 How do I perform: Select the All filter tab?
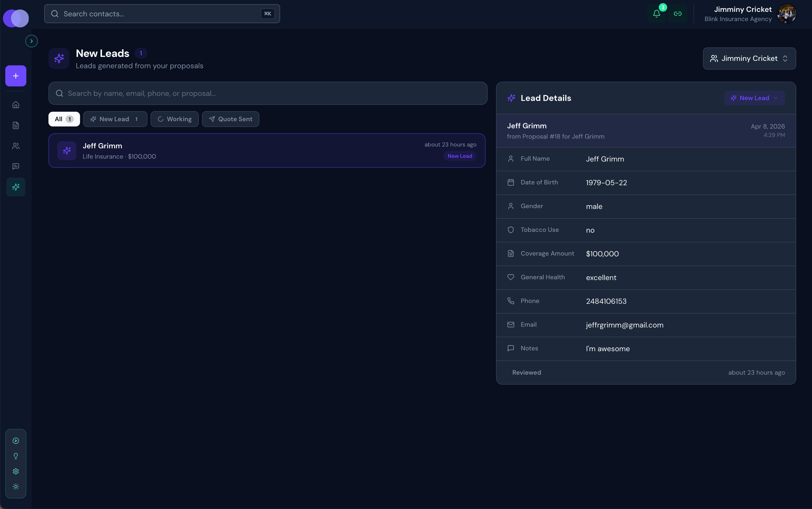[x=64, y=119]
